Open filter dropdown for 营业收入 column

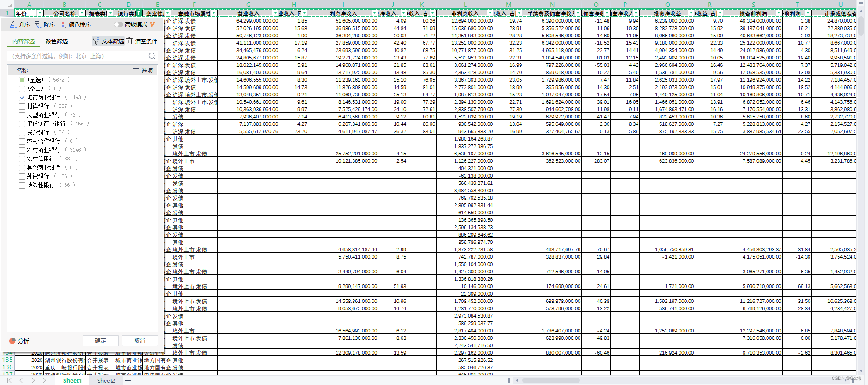(x=275, y=13)
